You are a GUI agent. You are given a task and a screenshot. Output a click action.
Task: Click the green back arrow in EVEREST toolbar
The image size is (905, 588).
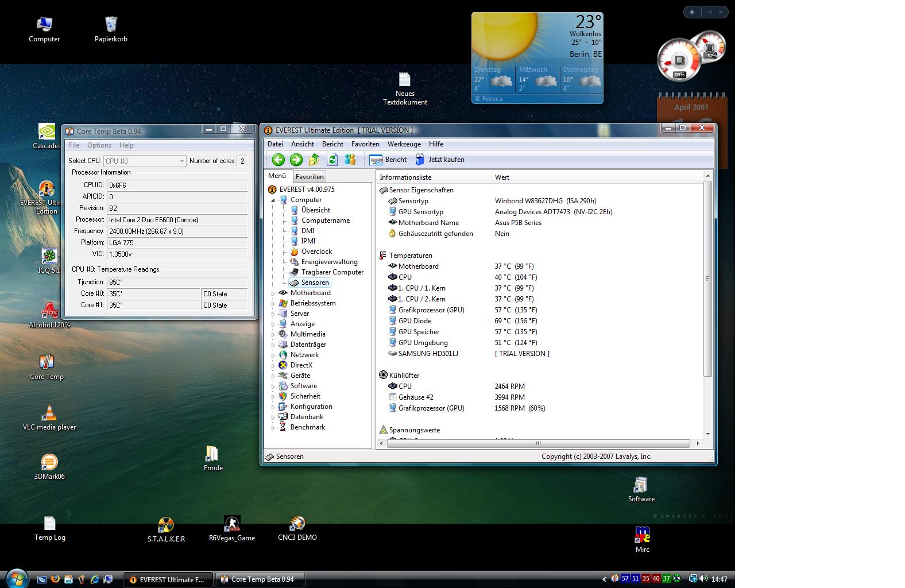[279, 160]
